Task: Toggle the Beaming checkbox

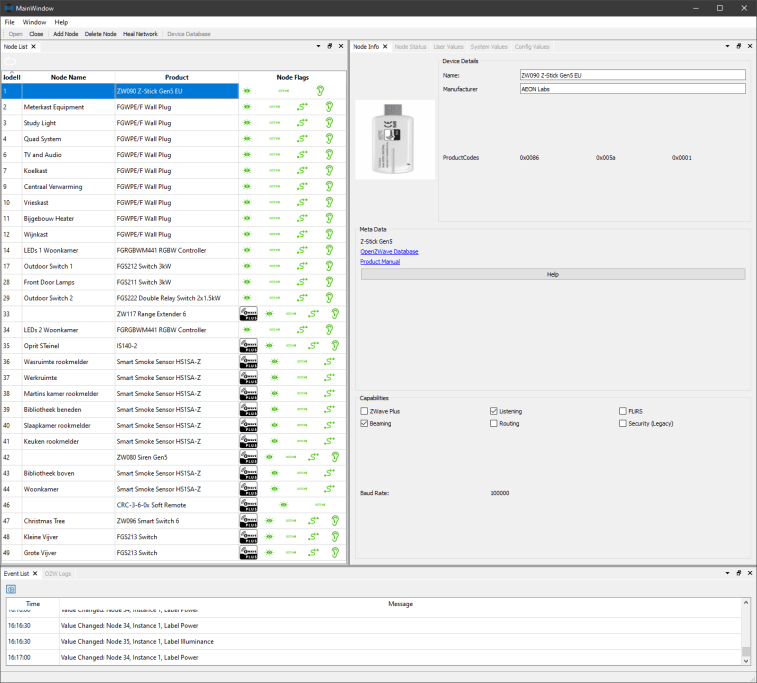Action: tap(364, 423)
